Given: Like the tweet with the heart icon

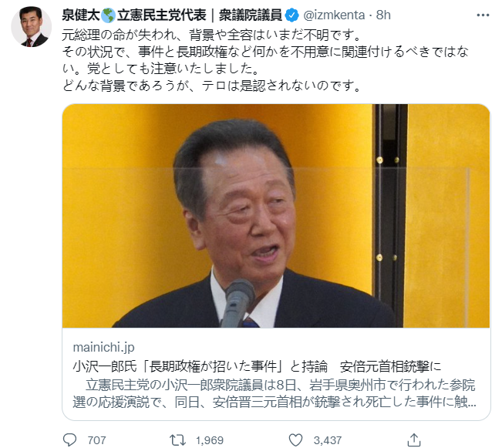Looking at the screenshot, I should point(295,440).
